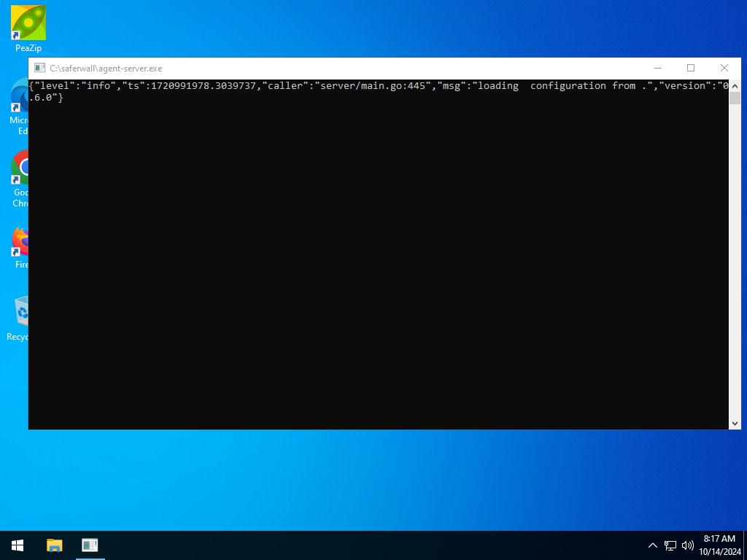Image resolution: width=747 pixels, height=560 pixels.
Task: Minimize the agent-server.exe console window
Action: [657, 69]
